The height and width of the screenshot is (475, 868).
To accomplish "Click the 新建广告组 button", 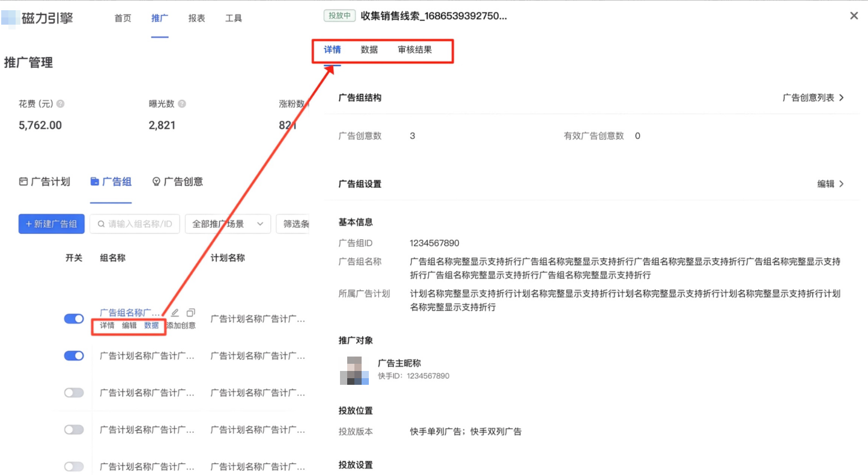I will [x=51, y=224].
